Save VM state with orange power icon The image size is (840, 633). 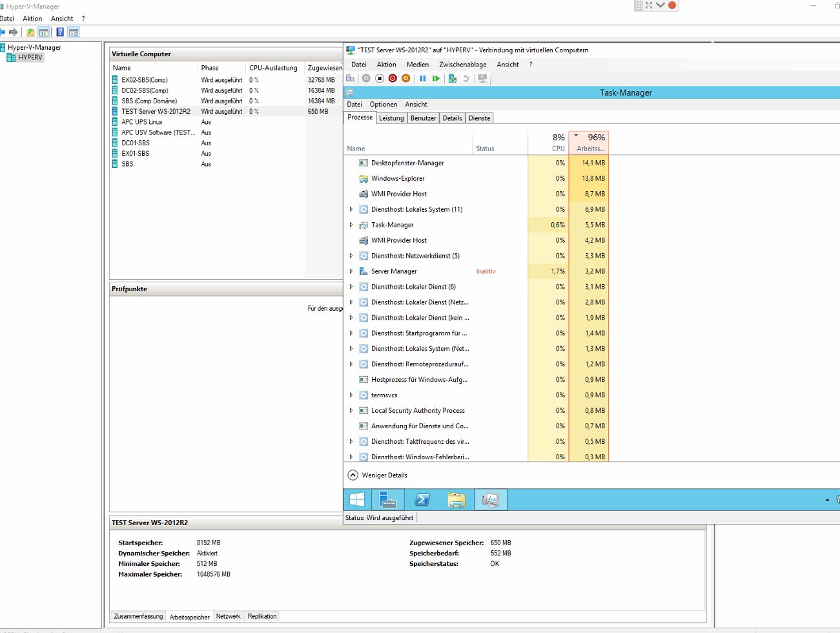tap(406, 78)
